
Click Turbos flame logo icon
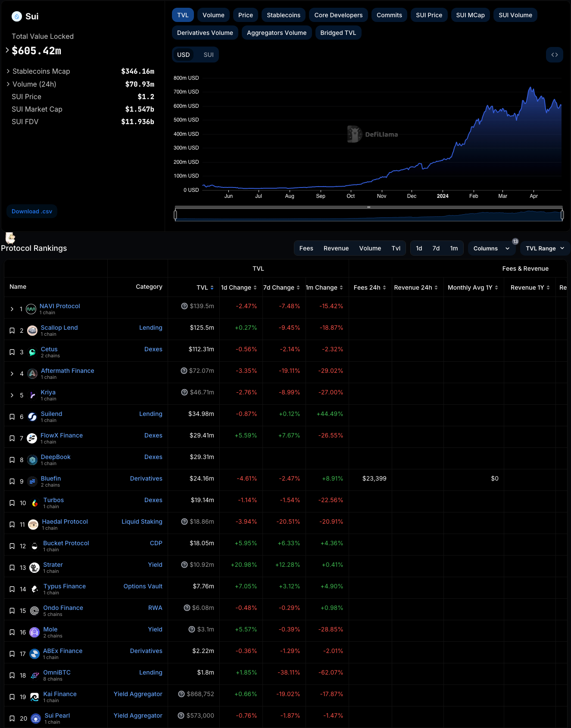pos(35,503)
